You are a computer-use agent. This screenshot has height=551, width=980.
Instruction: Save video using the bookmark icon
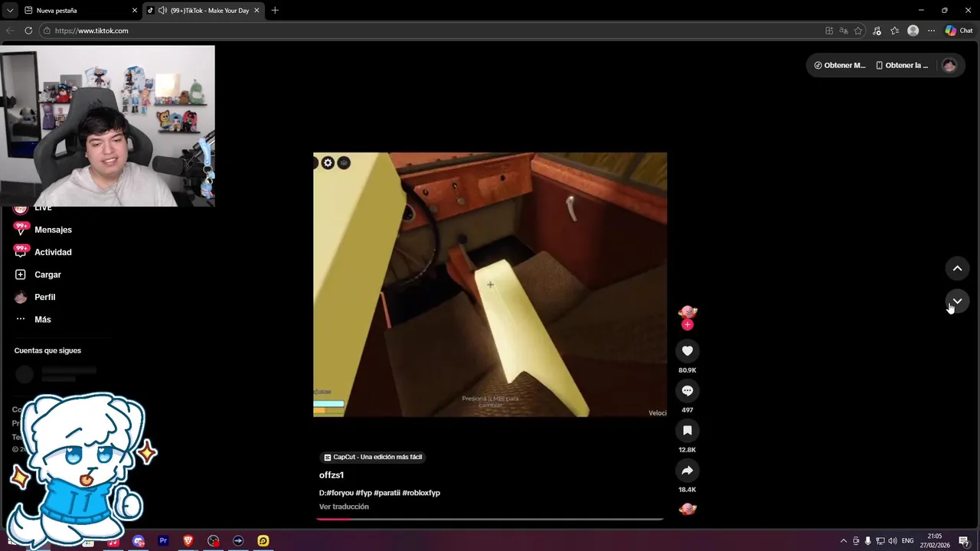click(x=687, y=430)
